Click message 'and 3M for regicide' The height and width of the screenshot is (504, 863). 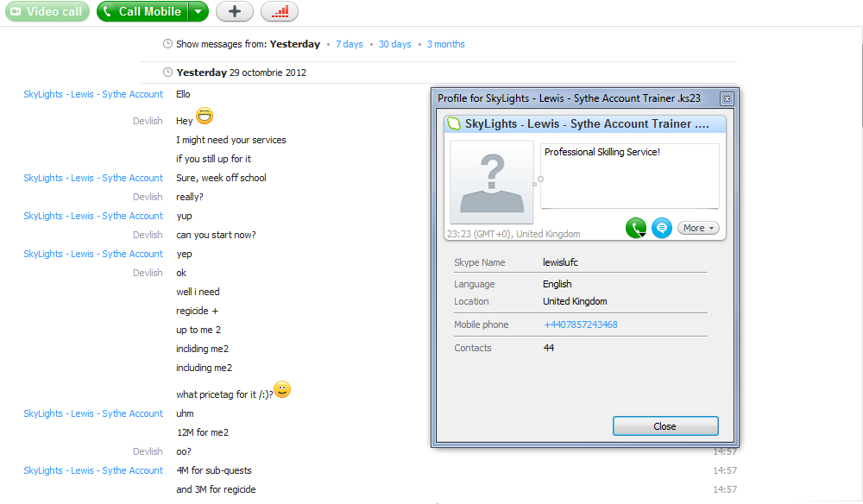point(216,489)
